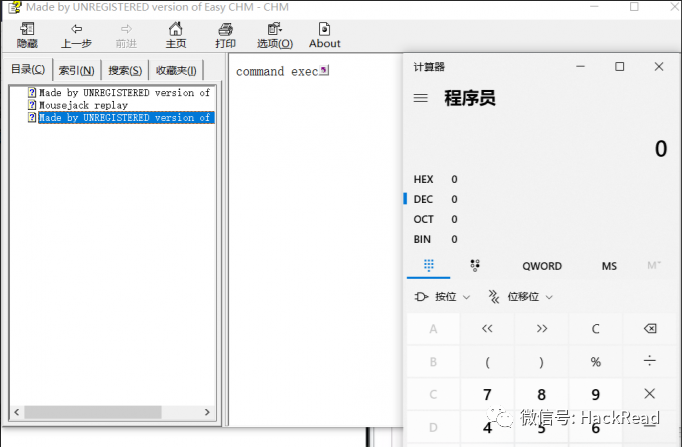Click the contents pane horizontal scrollbar

tap(112, 412)
